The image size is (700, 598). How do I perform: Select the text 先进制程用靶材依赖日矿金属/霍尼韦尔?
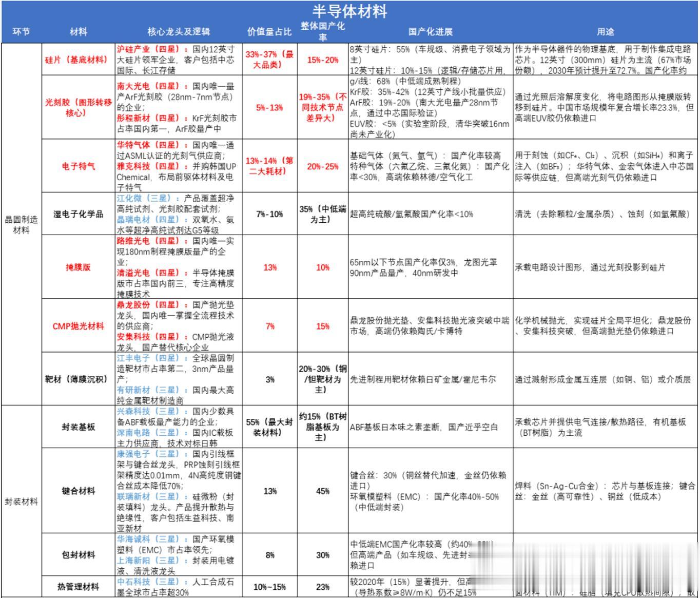tap(423, 379)
